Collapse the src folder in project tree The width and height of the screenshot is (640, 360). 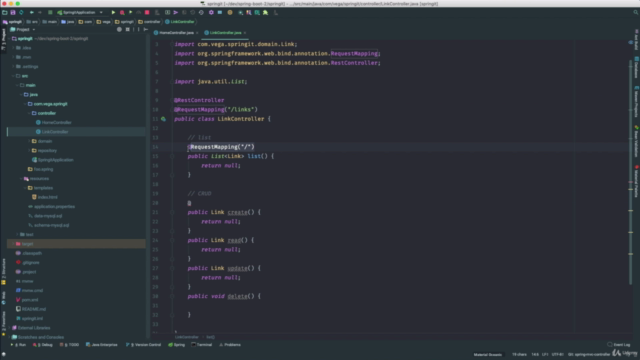pyautogui.click(x=13, y=76)
